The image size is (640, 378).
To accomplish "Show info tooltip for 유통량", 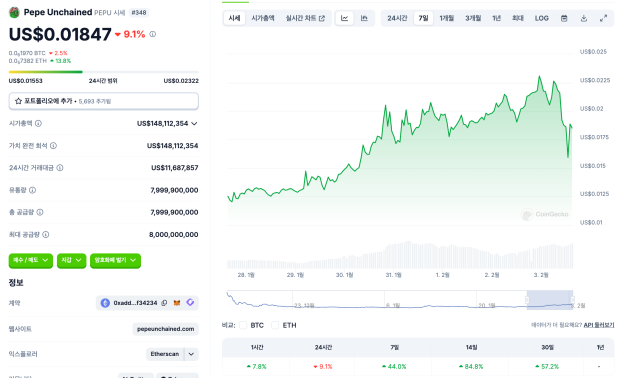I will pyautogui.click(x=33, y=190).
